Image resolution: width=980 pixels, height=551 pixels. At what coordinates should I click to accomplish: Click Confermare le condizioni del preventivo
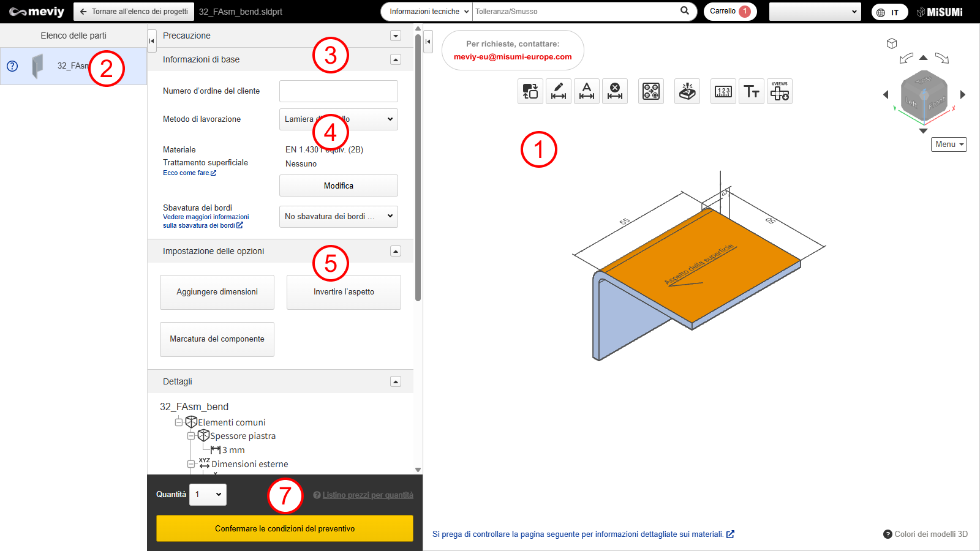(x=285, y=528)
